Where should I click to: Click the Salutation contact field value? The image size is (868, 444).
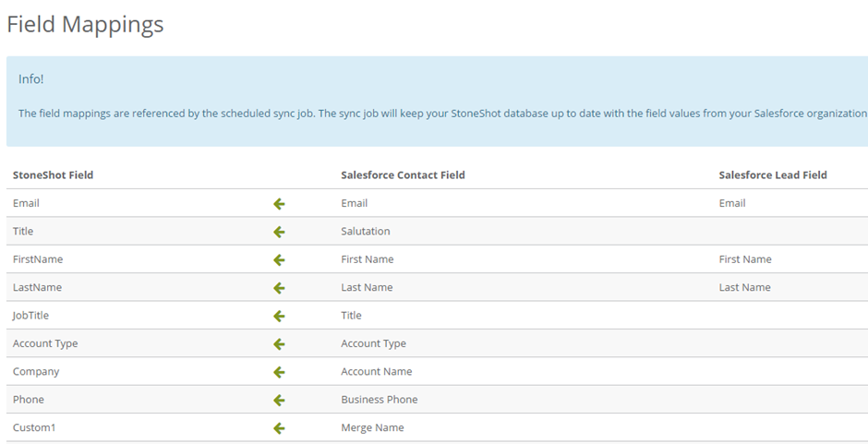click(366, 232)
